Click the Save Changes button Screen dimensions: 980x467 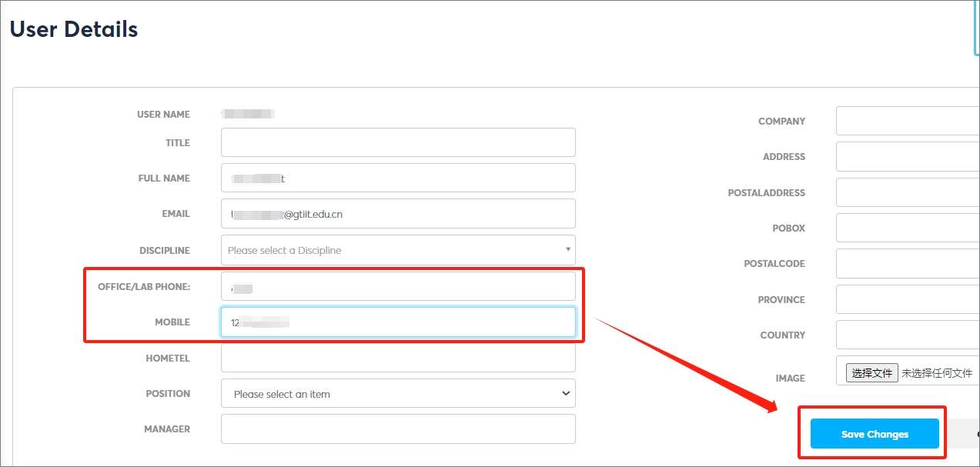[875, 434]
